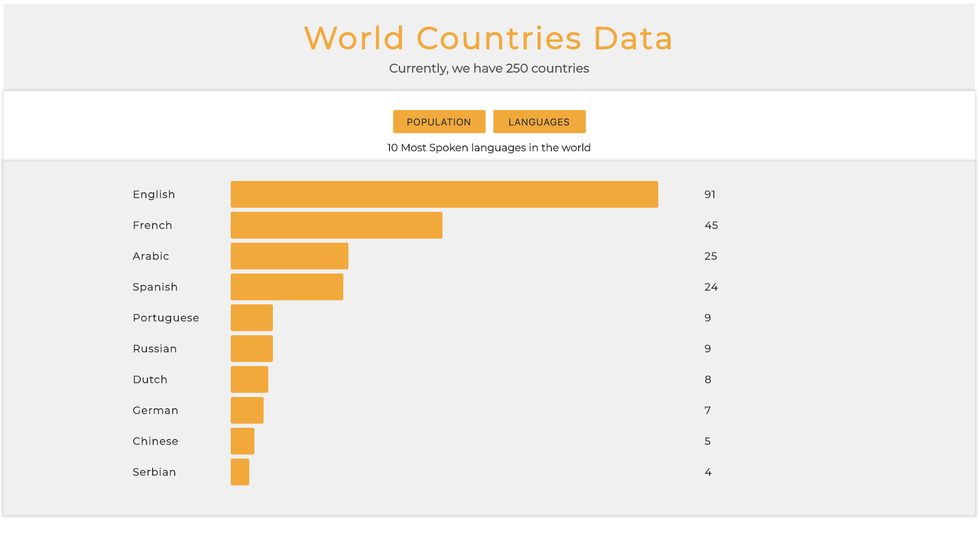Click the value 91 next to English
This screenshot has width=980, height=545.
pos(710,194)
